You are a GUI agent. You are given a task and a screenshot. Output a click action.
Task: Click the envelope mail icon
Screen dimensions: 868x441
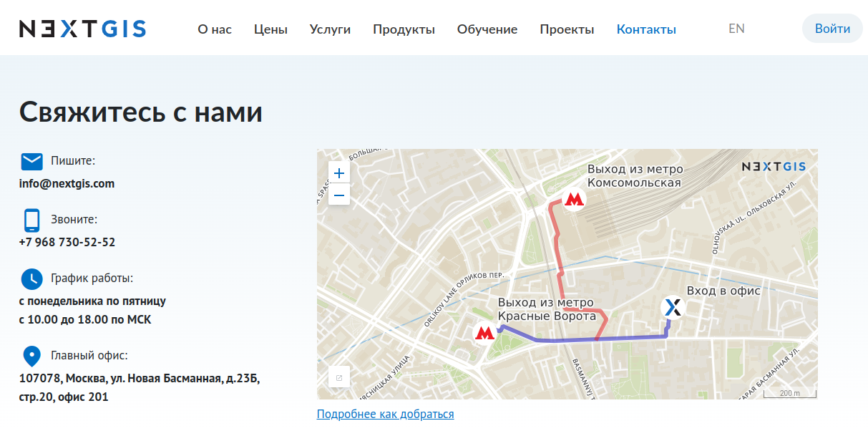(x=31, y=161)
